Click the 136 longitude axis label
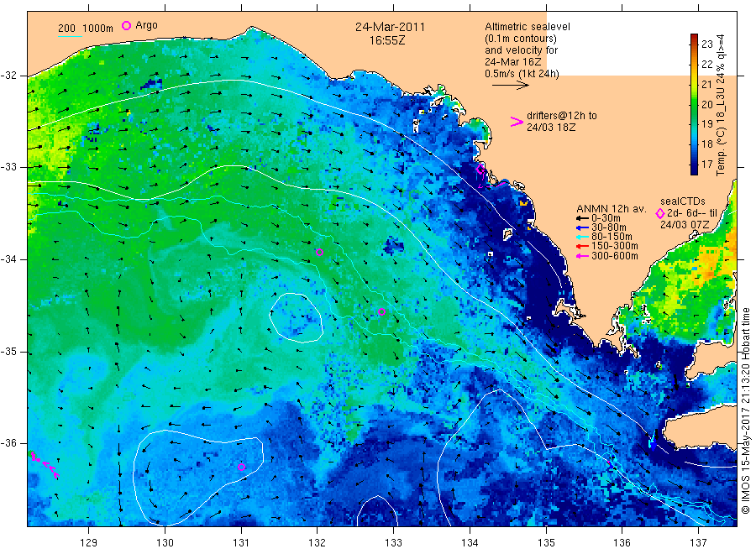The width and height of the screenshot is (756, 554). tap(622, 543)
